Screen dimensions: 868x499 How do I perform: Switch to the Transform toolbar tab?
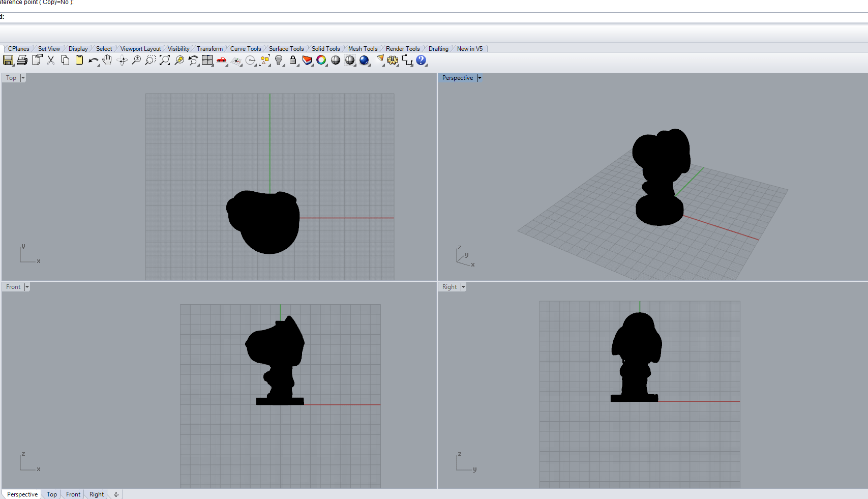209,49
